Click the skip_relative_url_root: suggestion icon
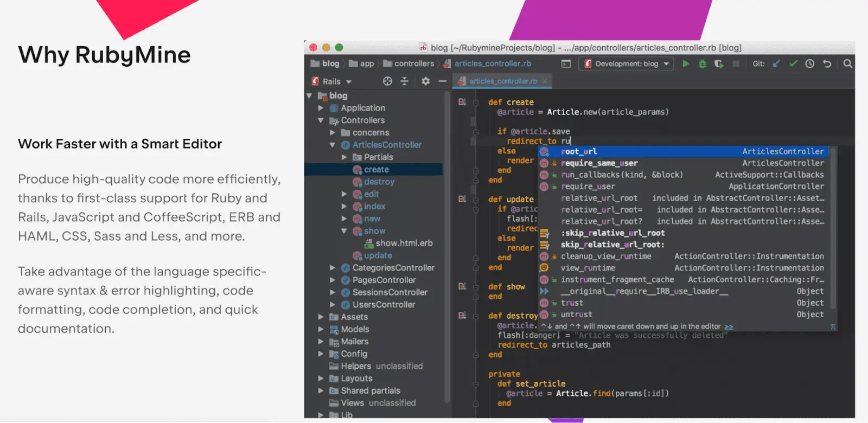 pyautogui.click(x=544, y=245)
